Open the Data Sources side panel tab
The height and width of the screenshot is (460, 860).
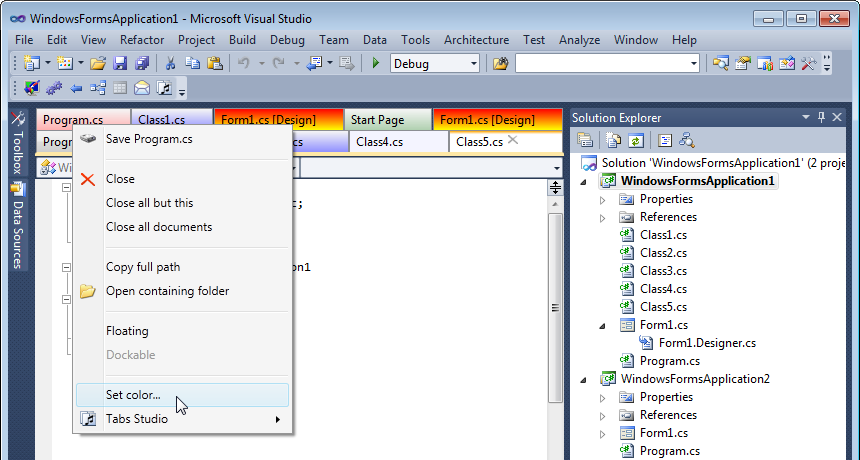pos(18,226)
